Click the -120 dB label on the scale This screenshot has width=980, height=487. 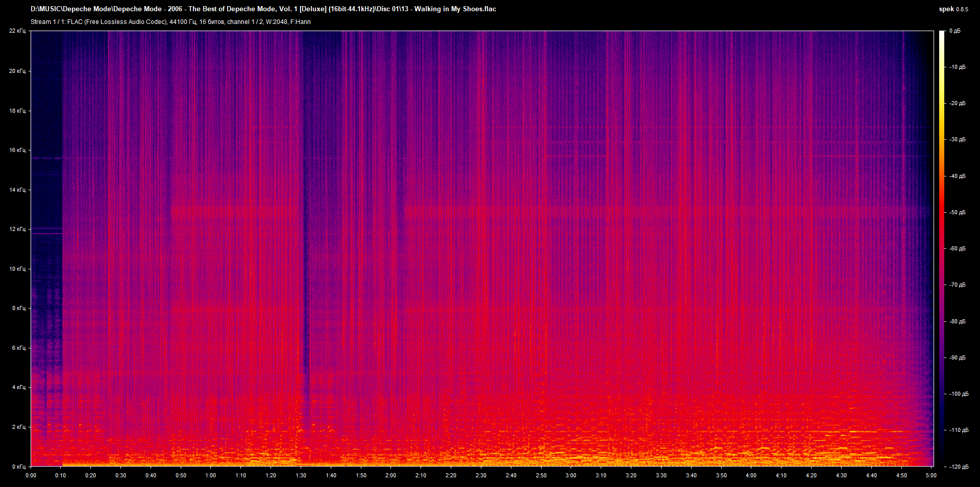(958, 467)
